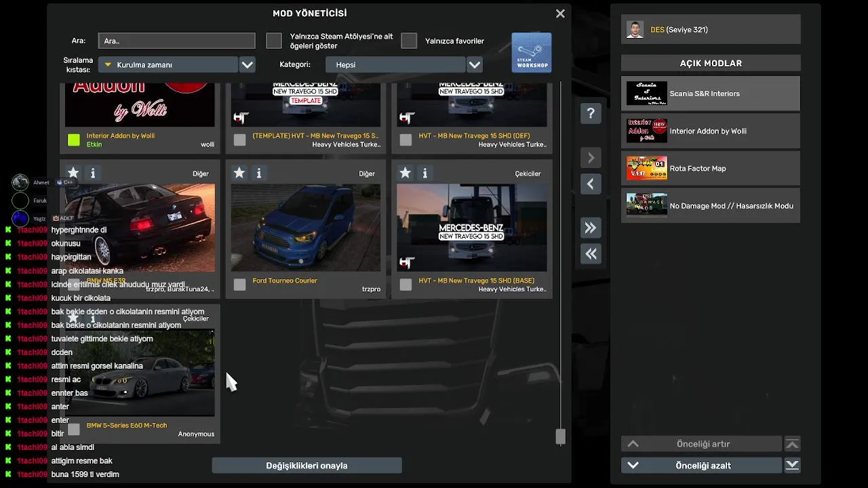Viewport: 868px width, 488px height.
Task: Enable Ford Tourneo Courier mod checkbox
Action: pyautogui.click(x=239, y=285)
